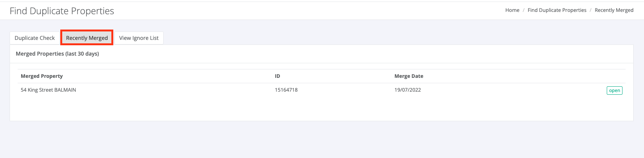The height and width of the screenshot is (158, 644).
Task: Switch to the Duplicate Check tab
Action: click(35, 38)
